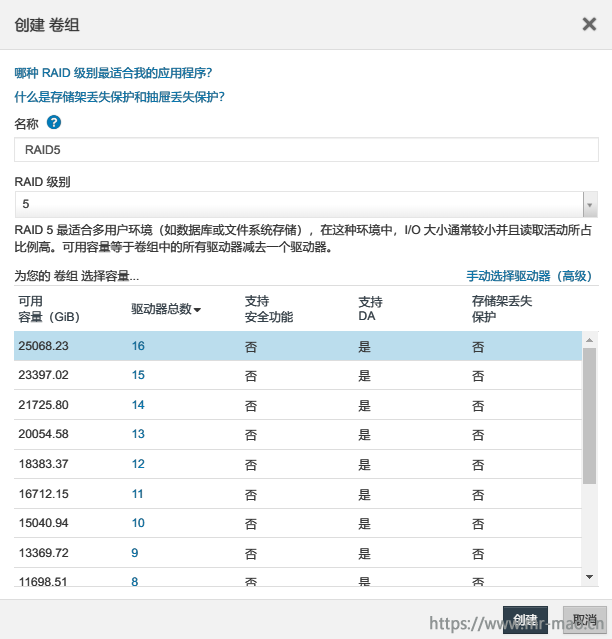This screenshot has height=639, width=612.
Task: Click the table scrollbar up arrow
Action: pos(590,339)
